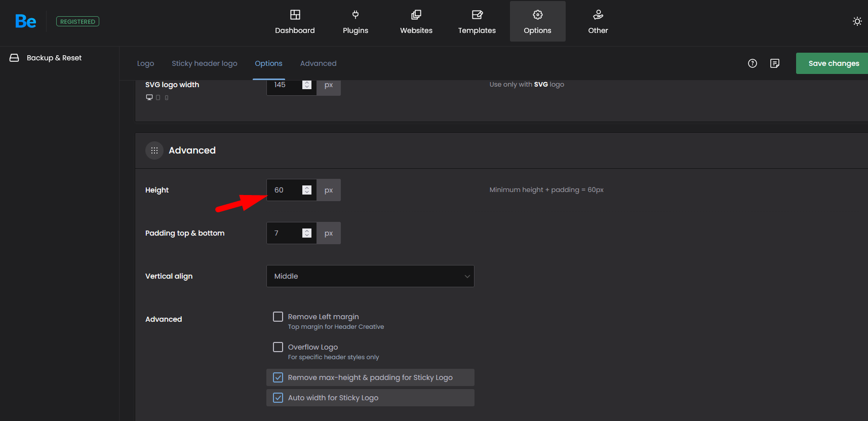This screenshot has height=421, width=868.
Task: Switch to the Advanced sub-tab
Action: pyautogui.click(x=318, y=63)
